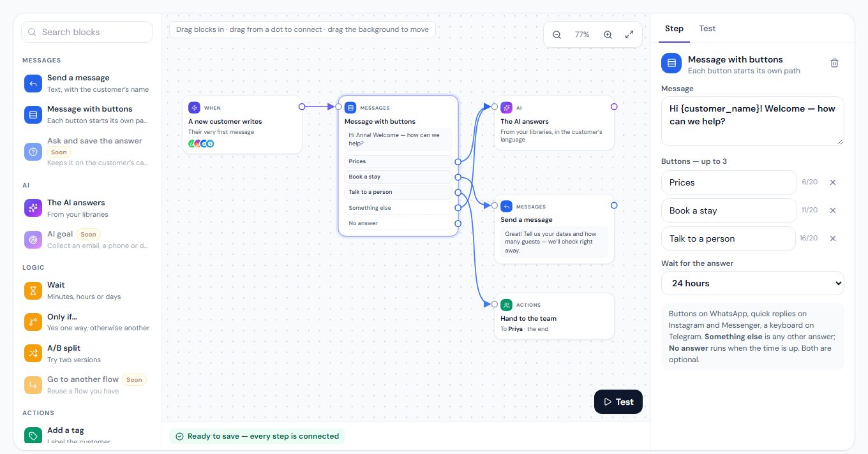Edit the Prices button label field

(729, 182)
